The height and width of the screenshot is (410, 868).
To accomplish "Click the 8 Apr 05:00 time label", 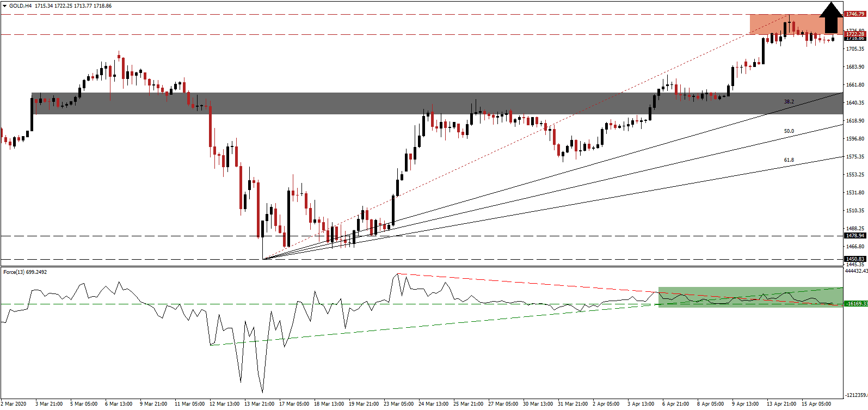I will [x=711, y=404].
